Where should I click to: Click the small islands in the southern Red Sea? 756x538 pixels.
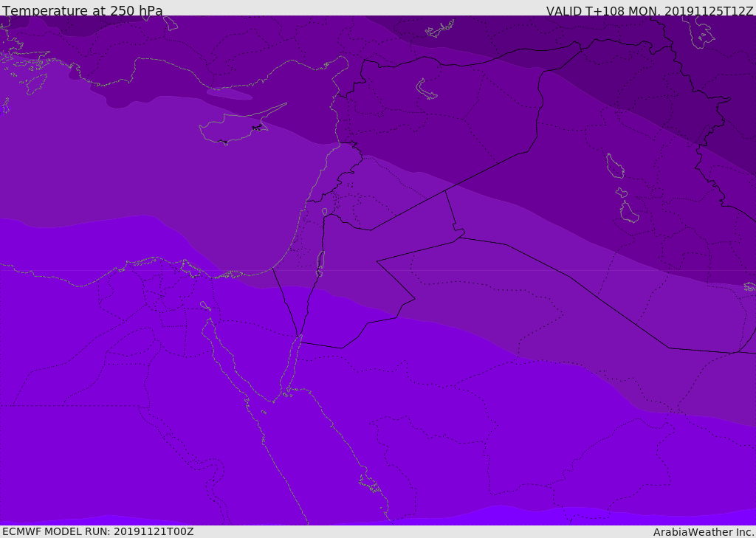[369, 483]
